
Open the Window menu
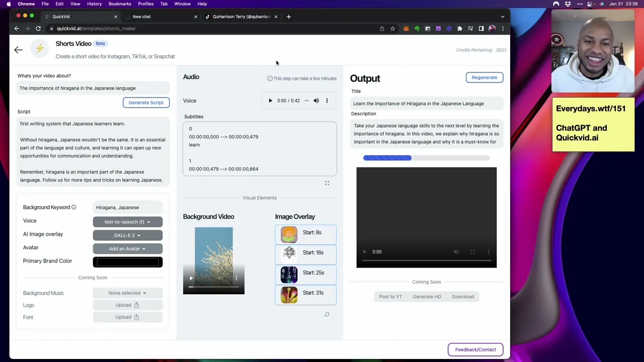pyautogui.click(x=182, y=4)
